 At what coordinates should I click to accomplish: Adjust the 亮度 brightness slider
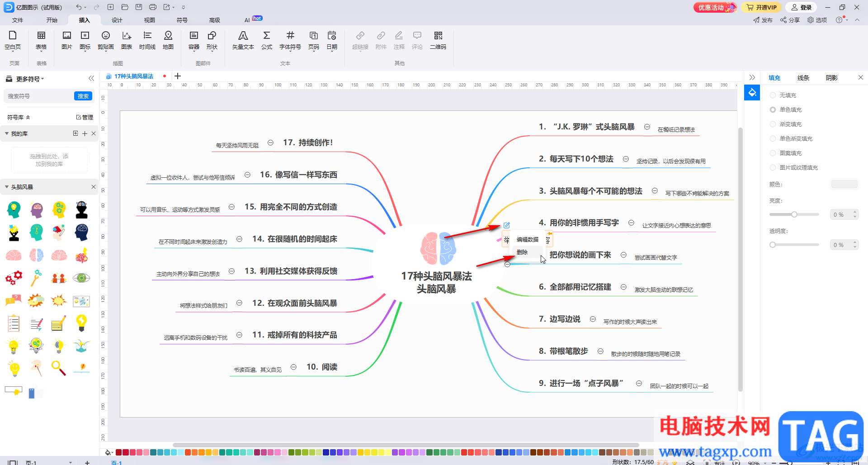click(794, 214)
